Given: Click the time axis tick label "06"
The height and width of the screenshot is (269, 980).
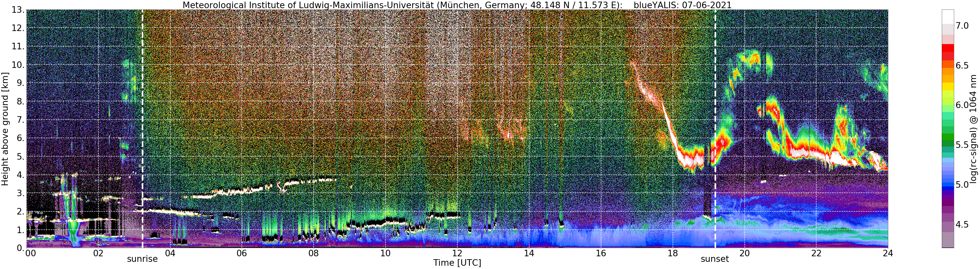Looking at the screenshot, I should pyautogui.click(x=242, y=253).
